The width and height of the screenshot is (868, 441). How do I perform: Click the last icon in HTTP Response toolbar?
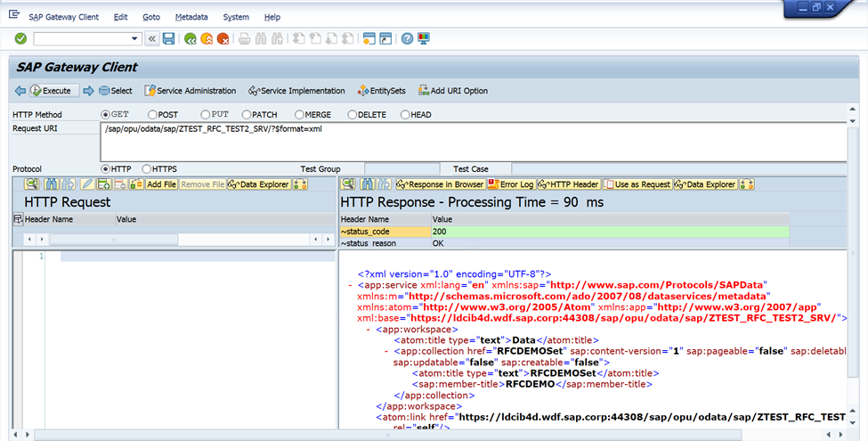[x=747, y=184]
